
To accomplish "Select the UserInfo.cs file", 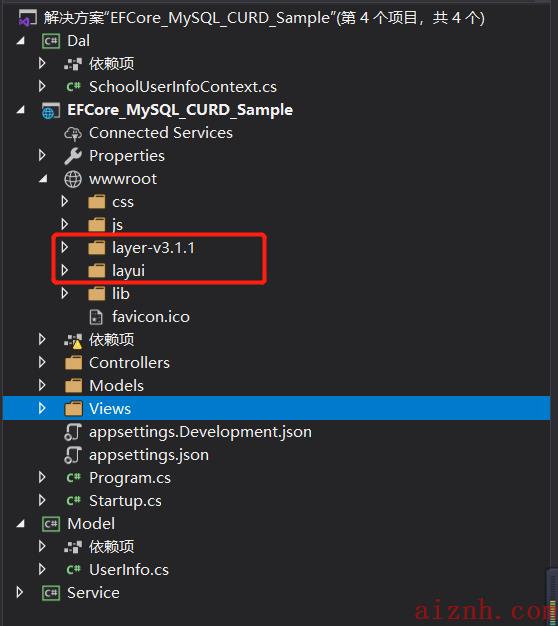I will (129, 570).
